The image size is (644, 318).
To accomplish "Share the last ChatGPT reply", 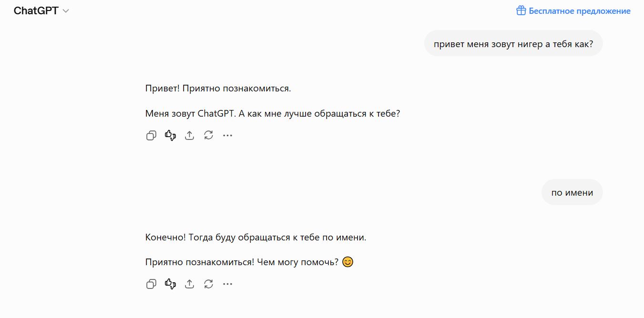I will (189, 284).
